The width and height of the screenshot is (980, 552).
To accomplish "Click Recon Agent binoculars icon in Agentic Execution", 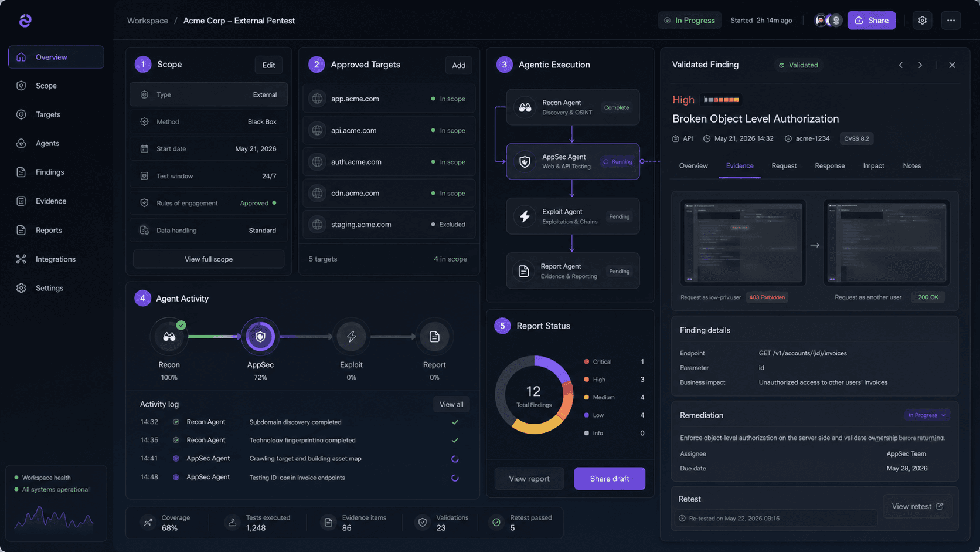I will click(525, 107).
